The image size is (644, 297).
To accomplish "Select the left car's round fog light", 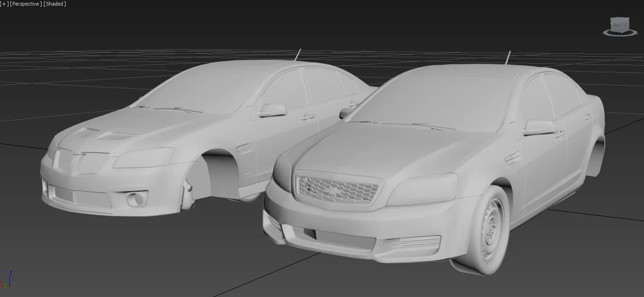I will pyautogui.click(x=137, y=199).
